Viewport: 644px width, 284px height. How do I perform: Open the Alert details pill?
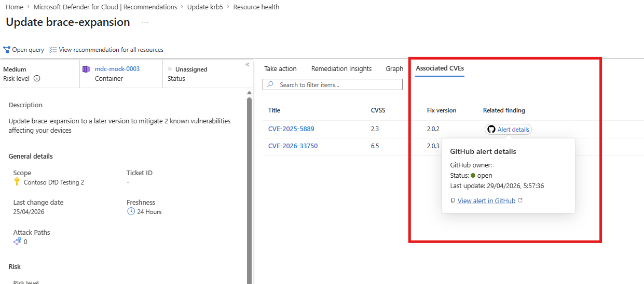[509, 130]
